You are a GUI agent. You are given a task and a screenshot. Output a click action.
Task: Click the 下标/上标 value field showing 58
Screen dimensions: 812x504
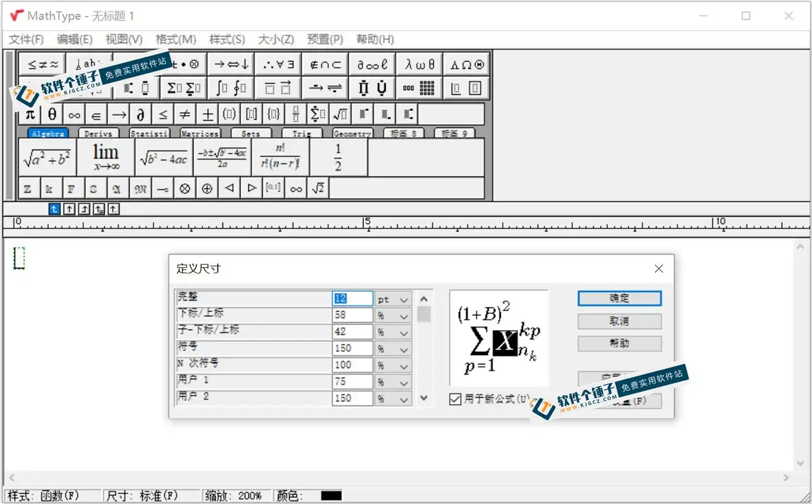[353, 315]
